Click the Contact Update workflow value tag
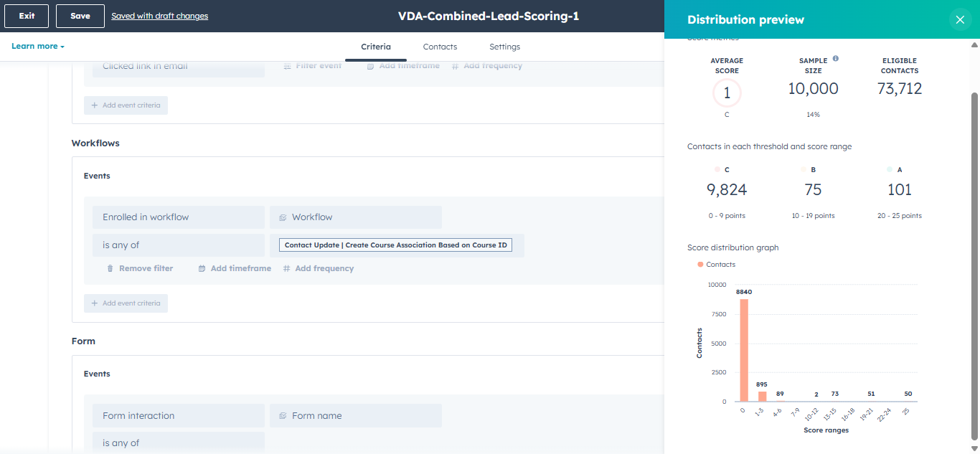Image resolution: width=980 pixels, height=454 pixels. click(x=395, y=245)
